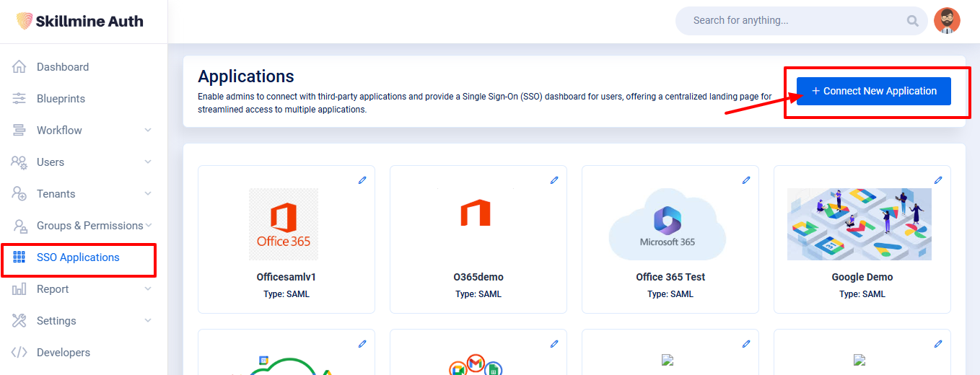Viewport: 980px width, 375px height.
Task: Click the search magnifier icon
Action: [913, 21]
